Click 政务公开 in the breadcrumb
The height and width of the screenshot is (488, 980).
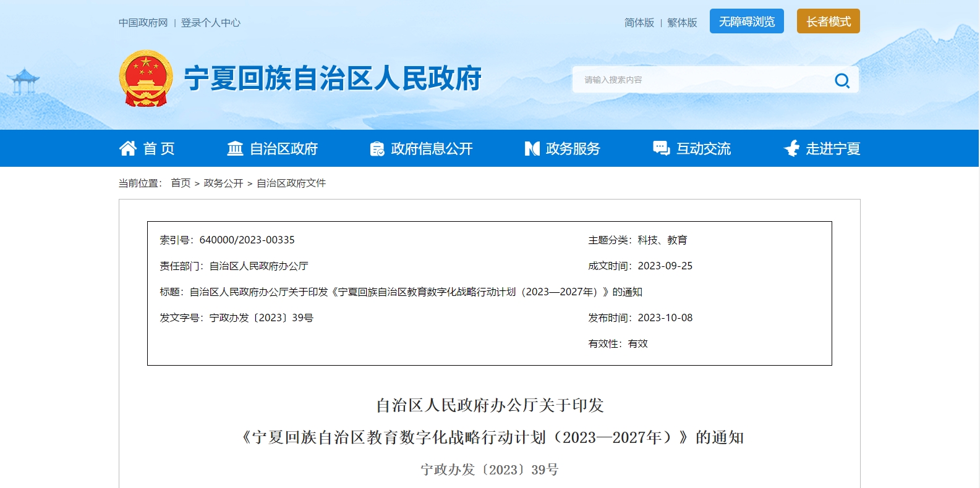point(223,183)
